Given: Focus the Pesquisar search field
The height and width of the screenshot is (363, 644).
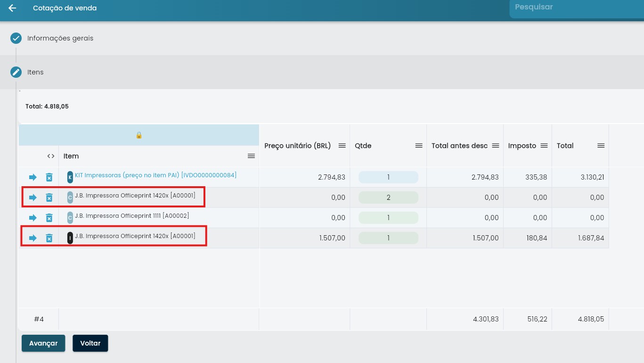Looking at the screenshot, I should pos(577,8).
